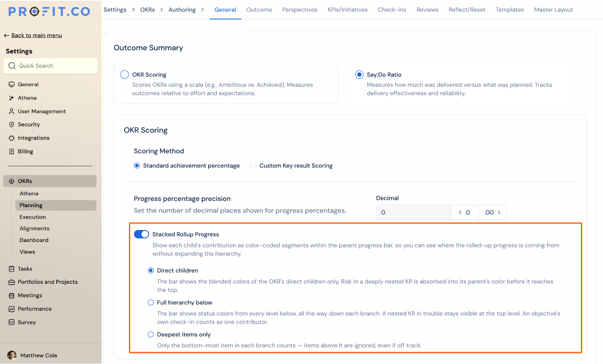Open Alignments under OKRs in sidebar
The width and height of the screenshot is (603, 364).
[34, 229]
